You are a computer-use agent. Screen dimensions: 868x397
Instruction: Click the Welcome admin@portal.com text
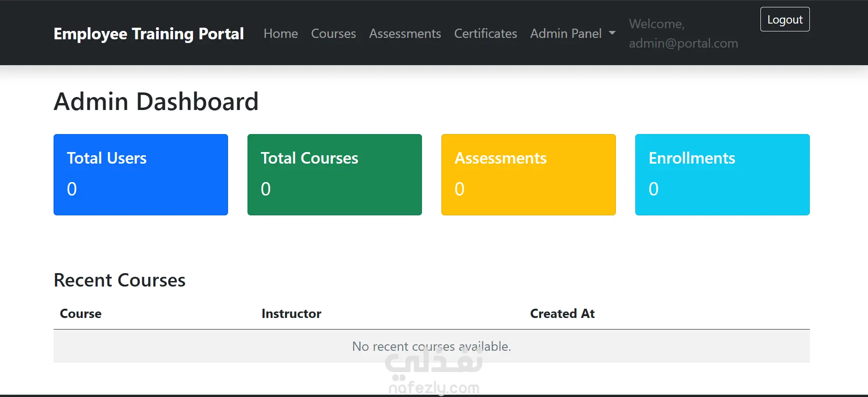point(683,33)
